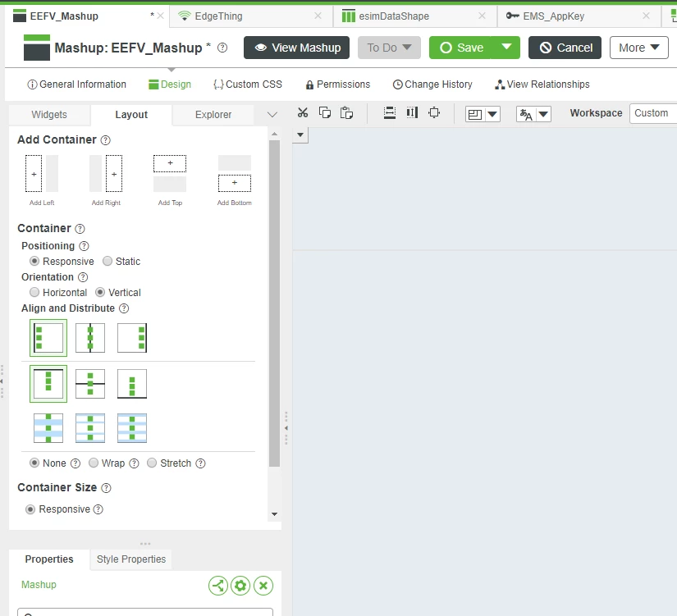Screen dimensions: 677x616
Task: Select space evenly distribute option
Action: 132,428
